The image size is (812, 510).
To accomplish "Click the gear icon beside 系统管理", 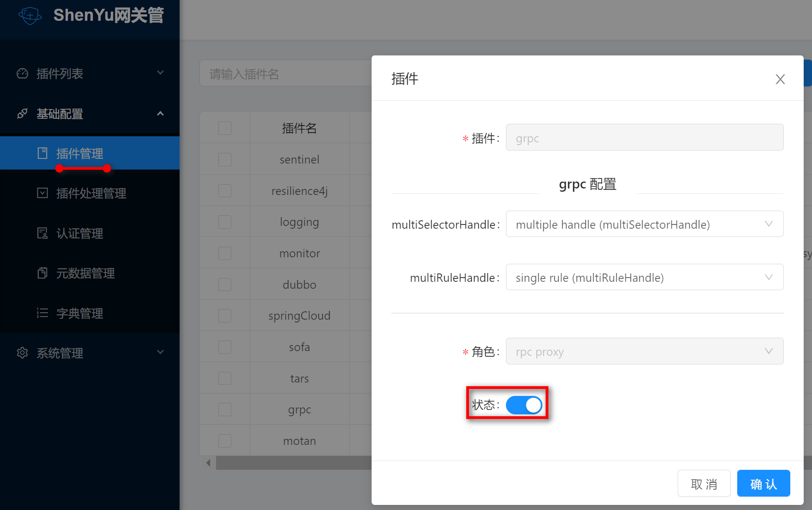I will [x=22, y=353].
